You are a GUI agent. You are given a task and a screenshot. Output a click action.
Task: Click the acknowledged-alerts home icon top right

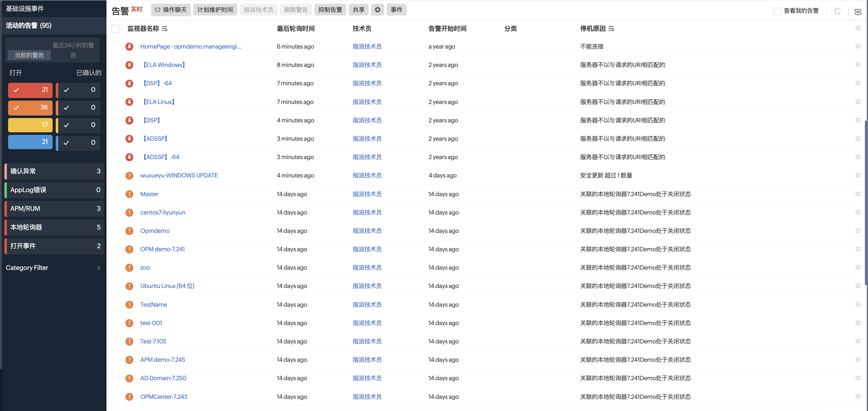(838, 11)
